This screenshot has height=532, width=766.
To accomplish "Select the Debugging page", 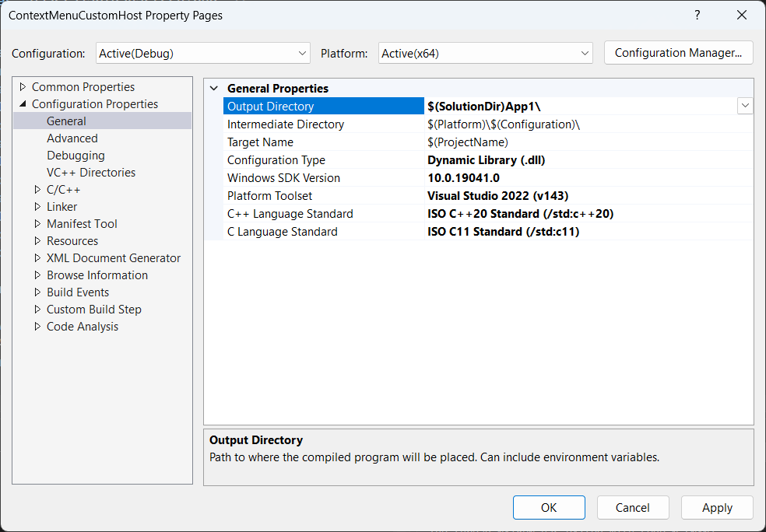I will (76, 156).
